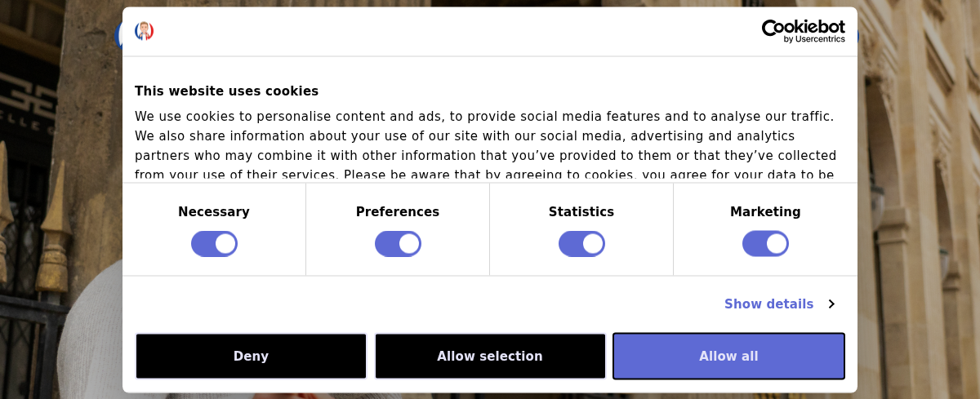Screen dimensions: 980x399
Task: Click the Necessary category label
Action: coord(214,212)
